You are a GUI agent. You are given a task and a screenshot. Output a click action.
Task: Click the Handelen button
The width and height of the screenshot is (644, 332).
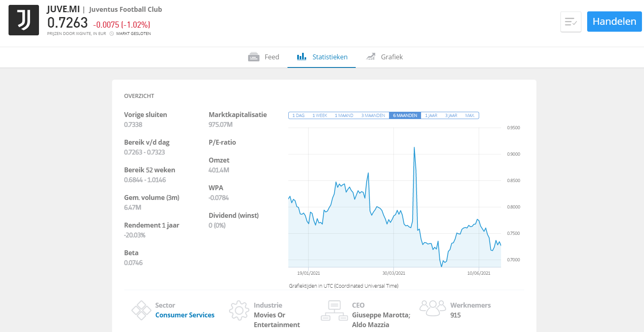point(614,22)
